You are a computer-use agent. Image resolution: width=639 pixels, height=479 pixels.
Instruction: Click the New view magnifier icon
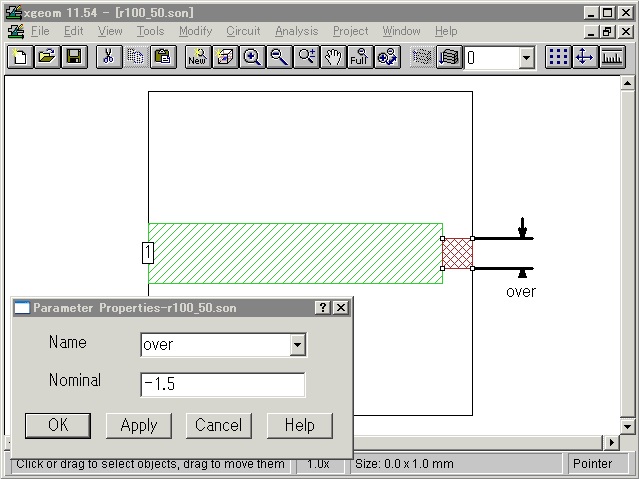198,57
